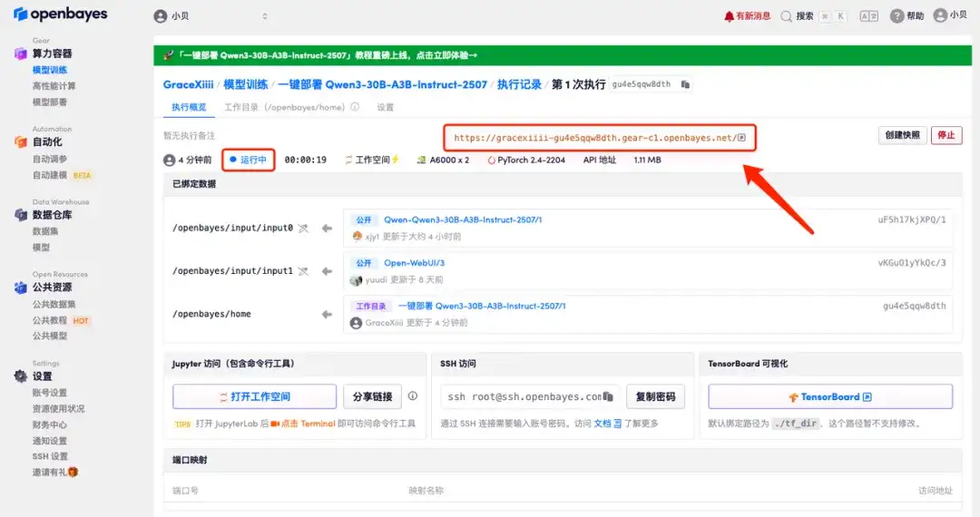980x517 pixels.
Task: Open the gear-c1.openbayes.net API URL
Action: click(x=600, y=138)
